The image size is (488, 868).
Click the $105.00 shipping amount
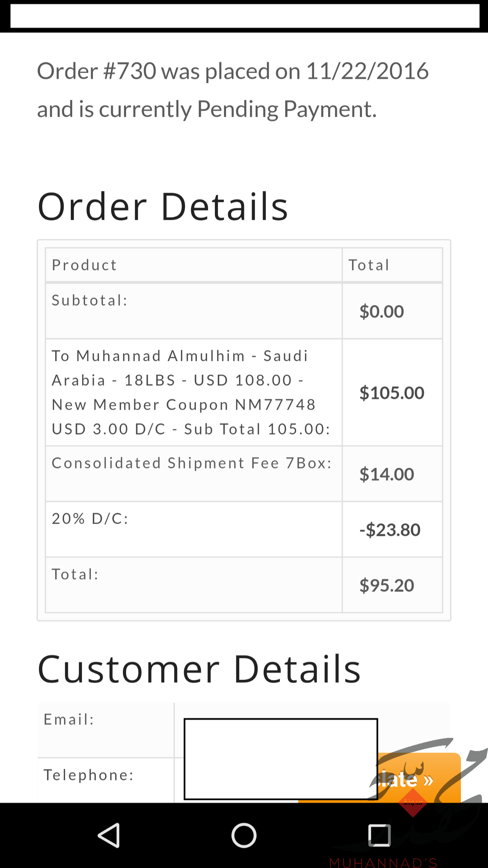tap(392, 393)
